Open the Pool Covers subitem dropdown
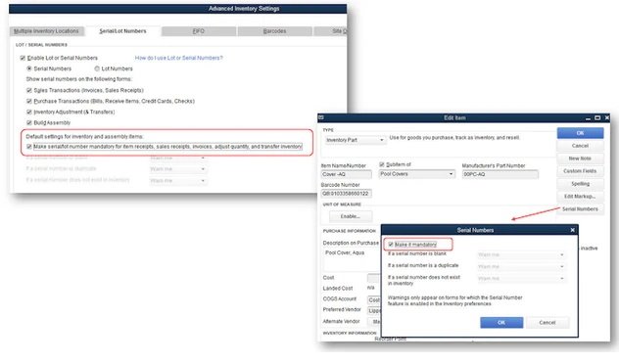The width and height of the screenshot is (619, 364). (417, 174)
